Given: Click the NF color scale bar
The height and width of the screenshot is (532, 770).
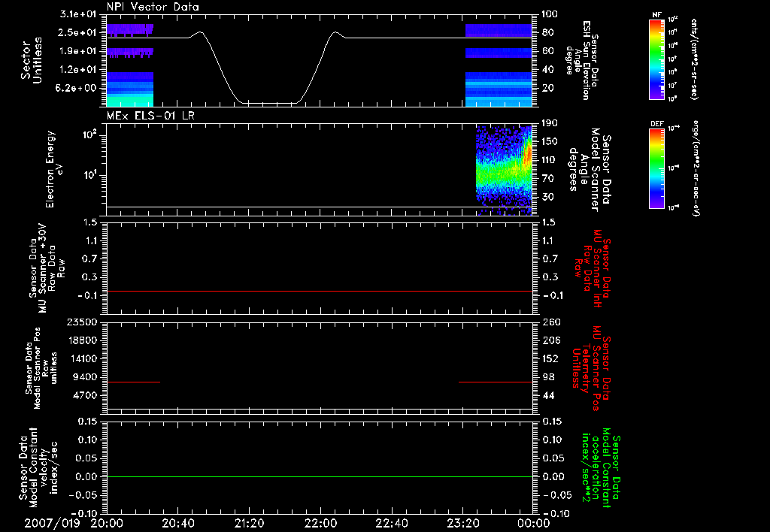Looking at the screenshot, I should click(x=656, y=59).
